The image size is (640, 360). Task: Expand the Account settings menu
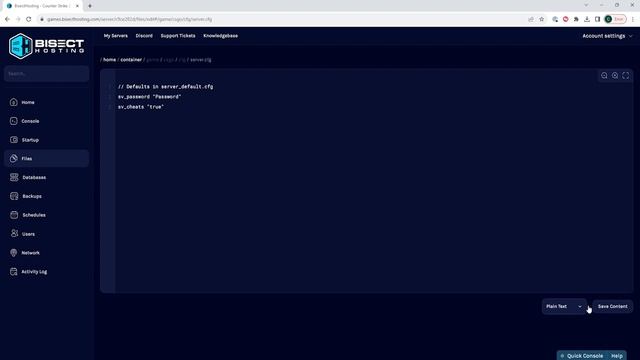click(x=607, y=36)
